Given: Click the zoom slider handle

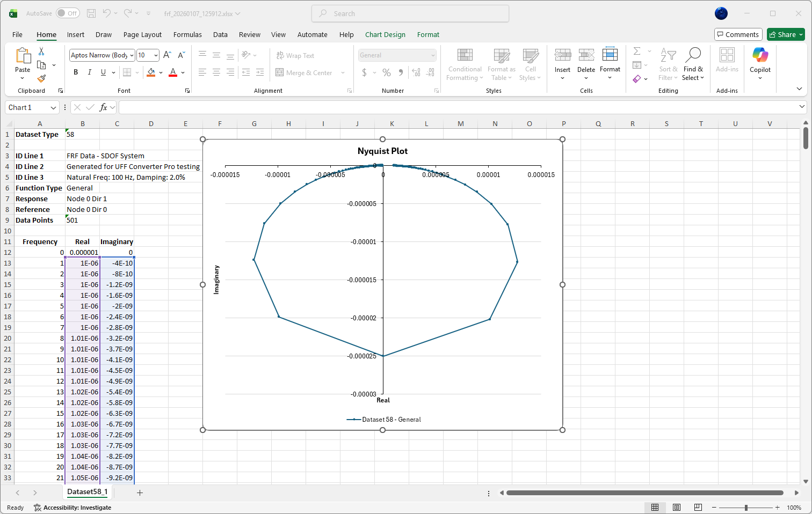Looking at the screenshot, I should tap(745, 508).
